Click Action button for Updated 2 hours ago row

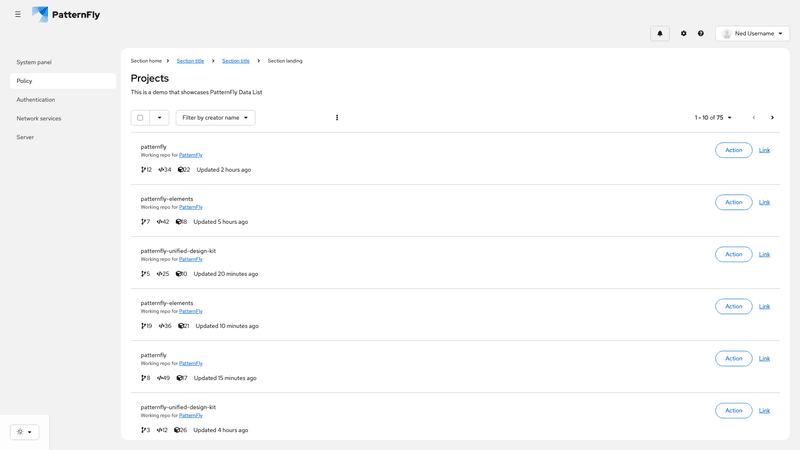click(733, 150)
